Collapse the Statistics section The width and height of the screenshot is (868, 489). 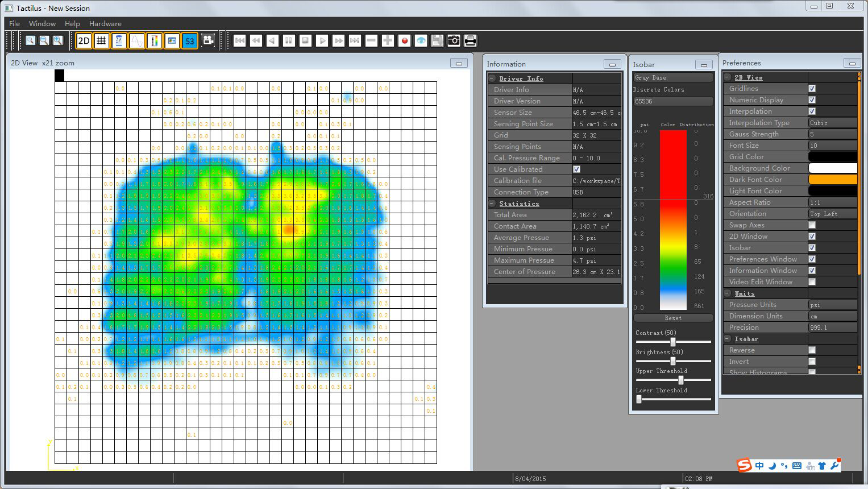click(x=492, y=204)
